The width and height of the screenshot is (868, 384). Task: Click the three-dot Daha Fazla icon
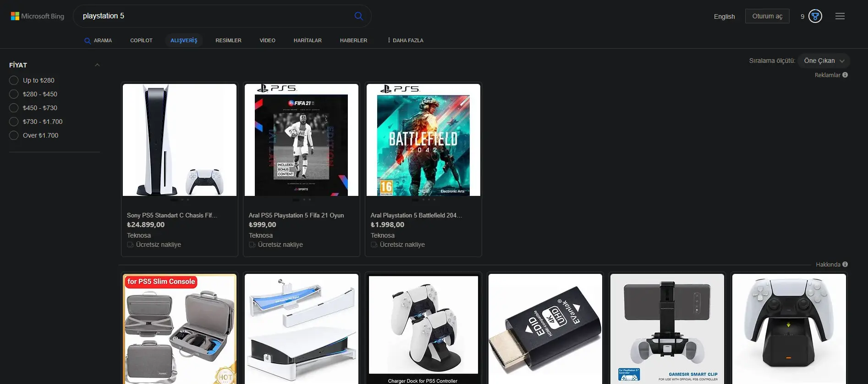coord(389,40)
